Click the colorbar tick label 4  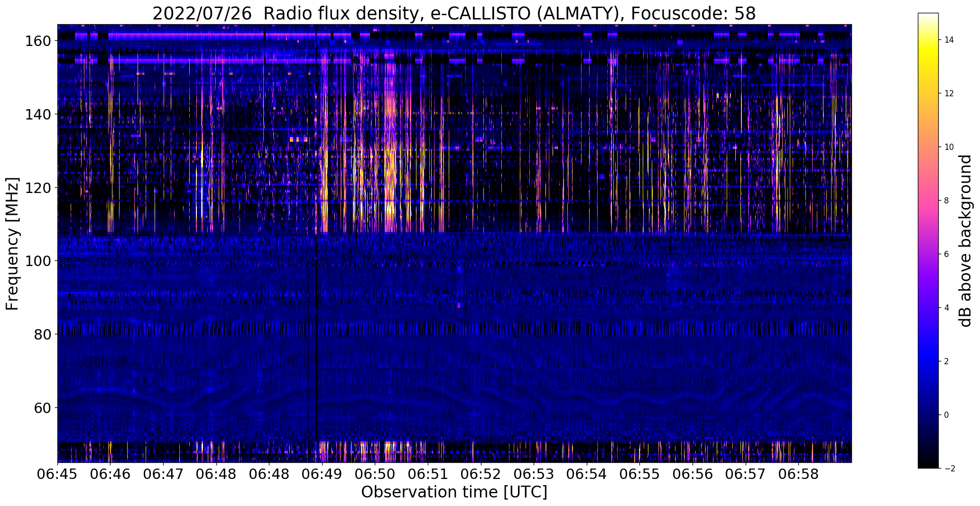[946, 308]
